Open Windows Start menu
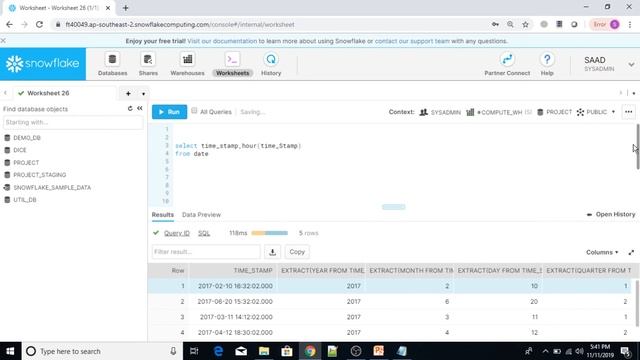 click(x=10, y=351)
